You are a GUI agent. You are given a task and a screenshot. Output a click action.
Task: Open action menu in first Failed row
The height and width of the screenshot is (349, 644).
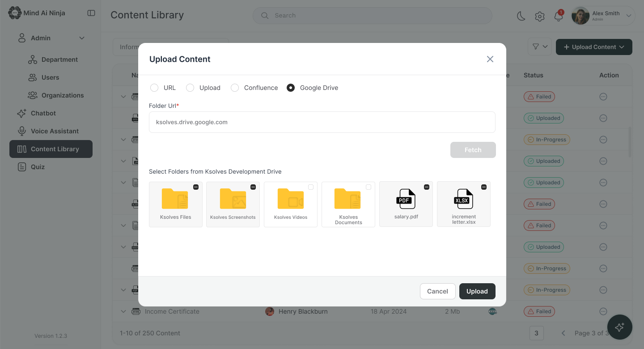(603, 97)
